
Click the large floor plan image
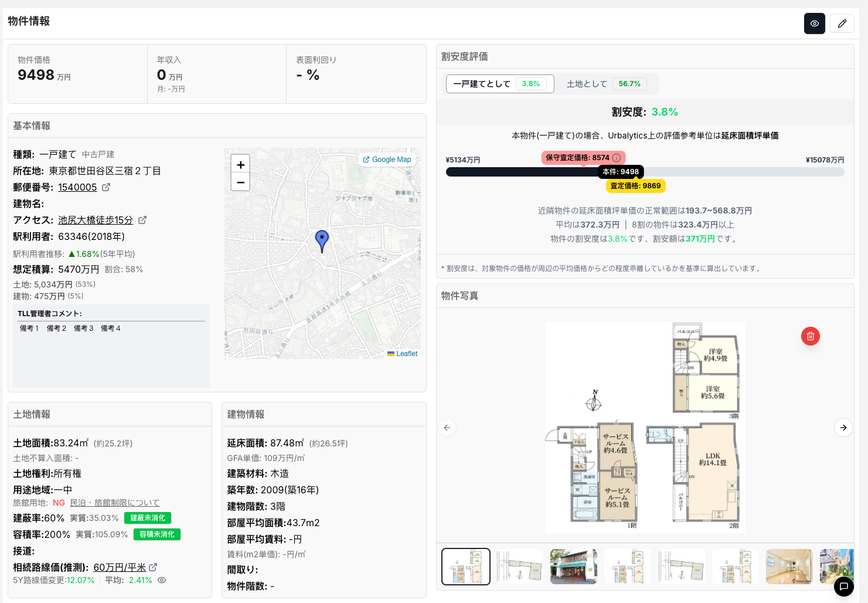click(645, 428)
